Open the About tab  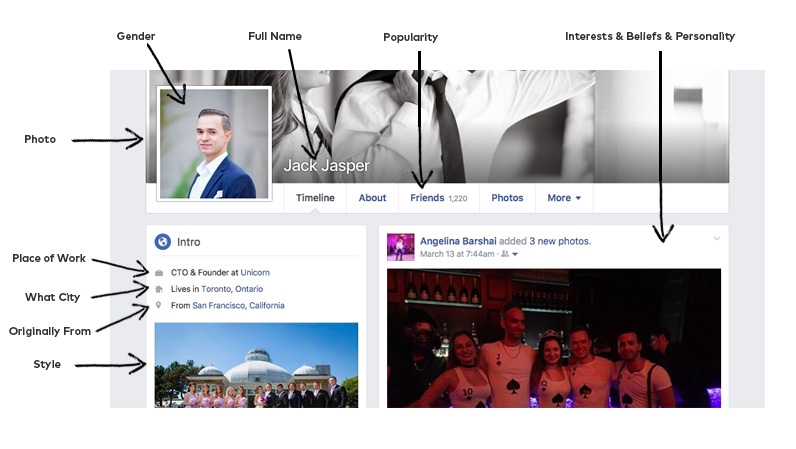[x=372, y=198]
